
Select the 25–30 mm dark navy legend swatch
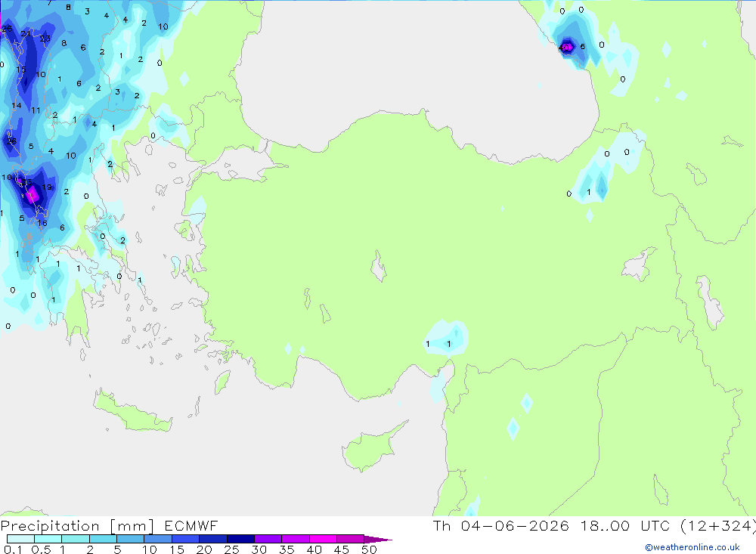click(x=240, y=539)
